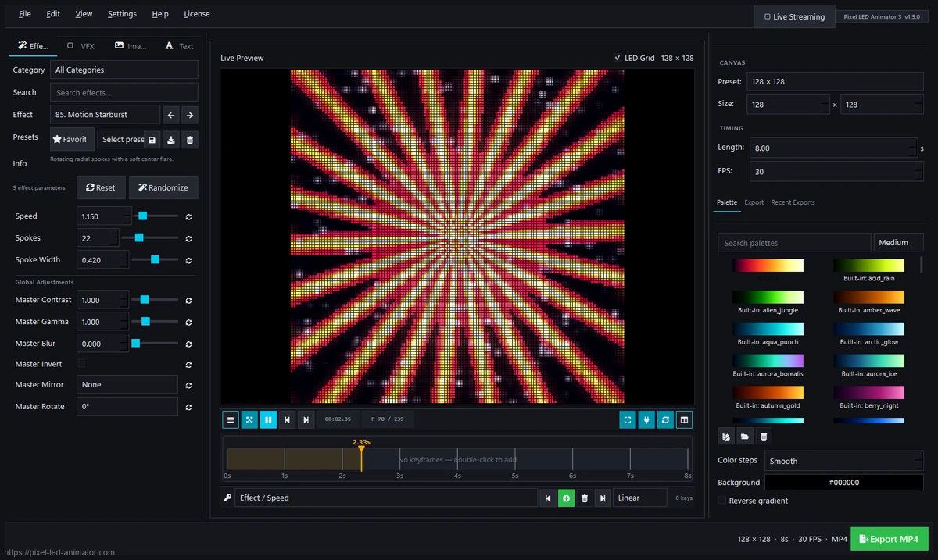The width and height of the screenshot is (938, 560).
Task: Open a palette file with the folder icon
Action: point(745,437)
